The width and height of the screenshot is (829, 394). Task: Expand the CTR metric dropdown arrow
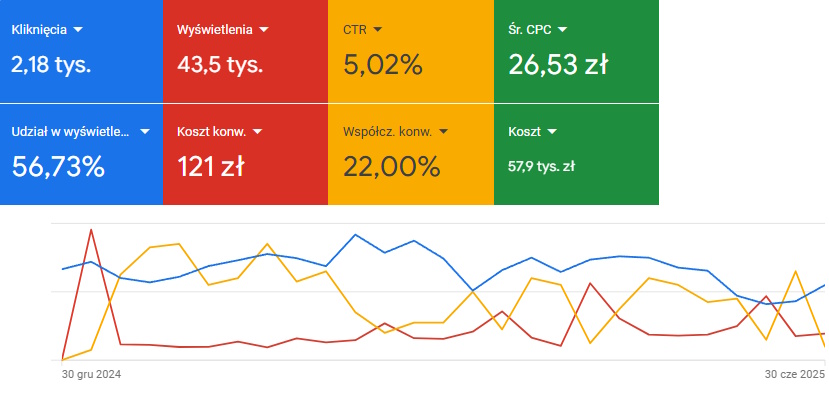click(x=377, y=30)
